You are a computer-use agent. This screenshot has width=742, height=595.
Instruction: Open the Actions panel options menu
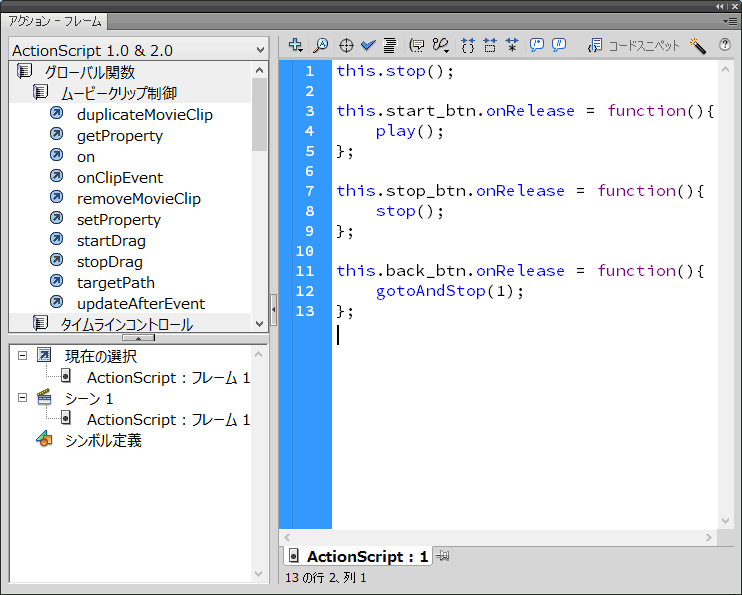(x=732, y=21)
